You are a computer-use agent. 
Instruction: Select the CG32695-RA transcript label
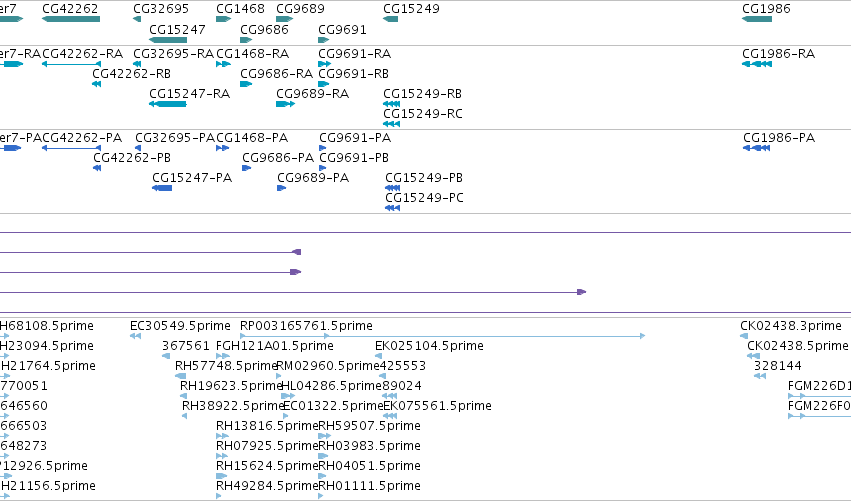coord(174,54)
